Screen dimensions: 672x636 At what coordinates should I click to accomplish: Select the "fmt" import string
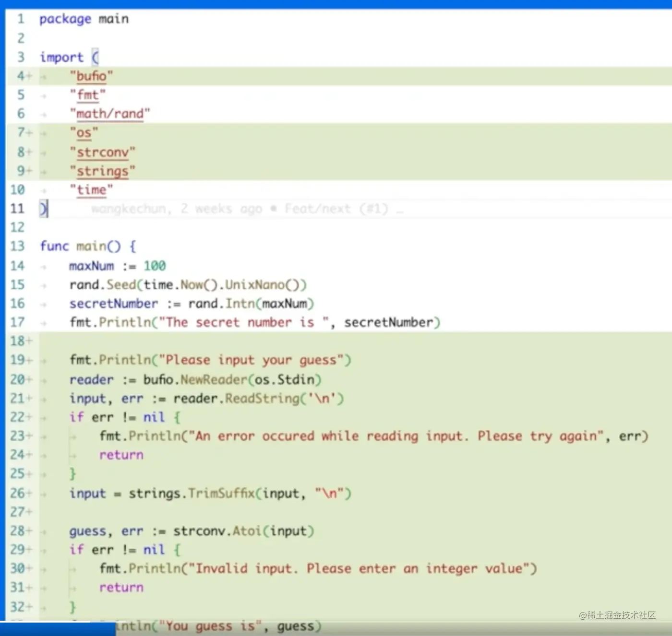87,95
